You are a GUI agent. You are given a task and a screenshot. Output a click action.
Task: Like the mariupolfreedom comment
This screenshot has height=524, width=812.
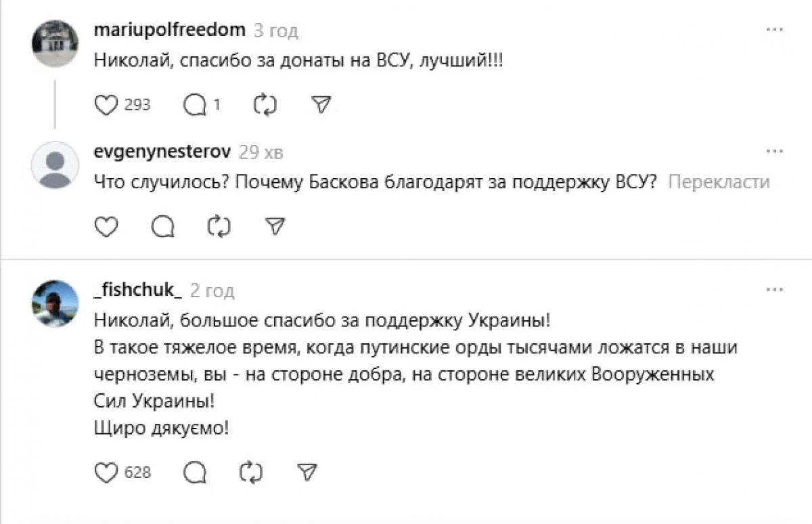click(105, 105)
